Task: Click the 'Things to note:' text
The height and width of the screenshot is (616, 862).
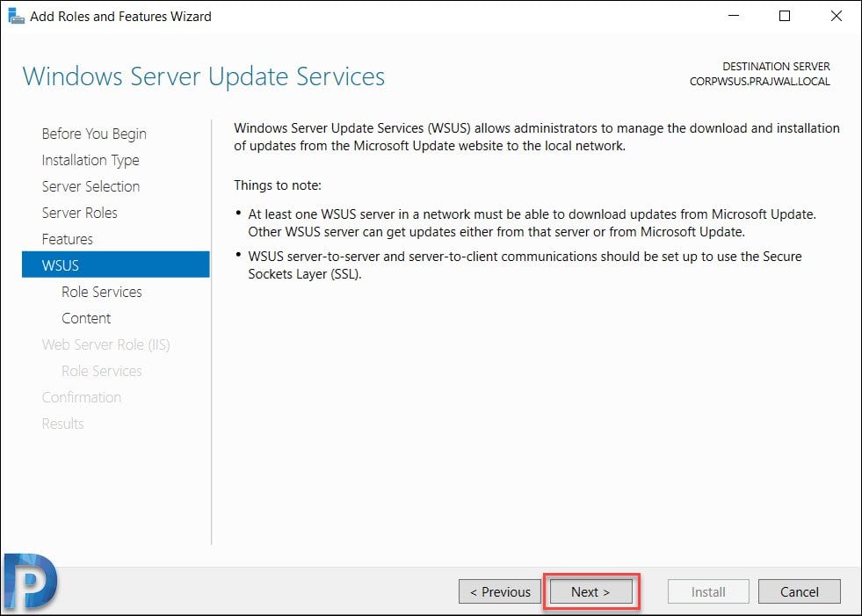Action: (x=278, y=185)
